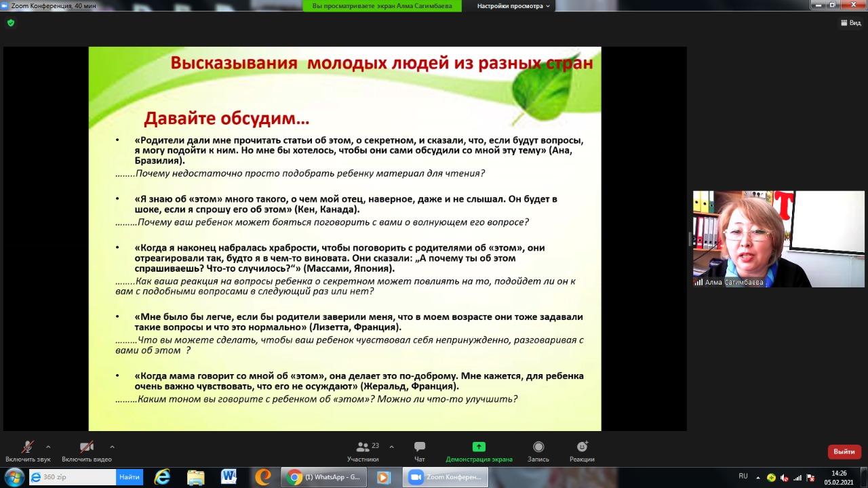Click the green encryption shield icon
Viewport: 868px width, 488px height.
point(10,22)
